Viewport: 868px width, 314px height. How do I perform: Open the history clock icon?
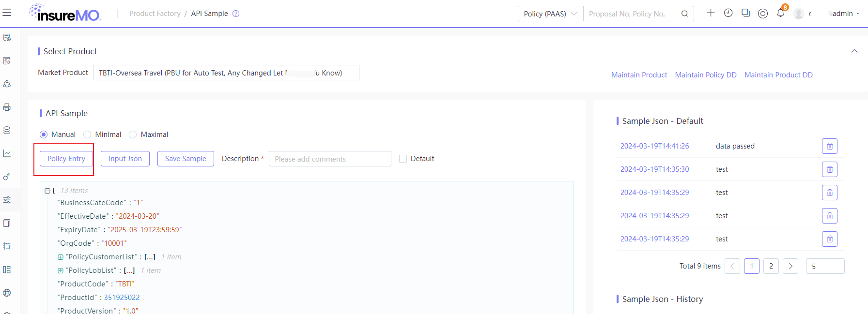(728, 13)
